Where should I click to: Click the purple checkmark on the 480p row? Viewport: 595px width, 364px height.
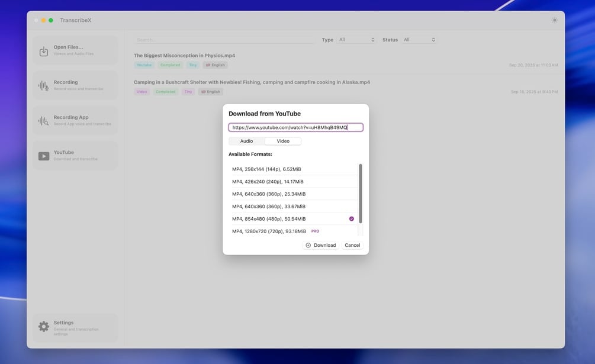point(352,219)
